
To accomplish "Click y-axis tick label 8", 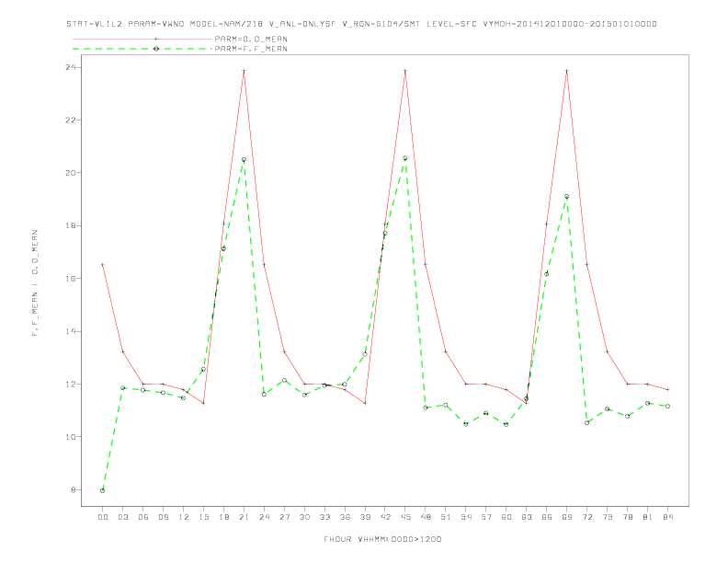I will point(73,489).
